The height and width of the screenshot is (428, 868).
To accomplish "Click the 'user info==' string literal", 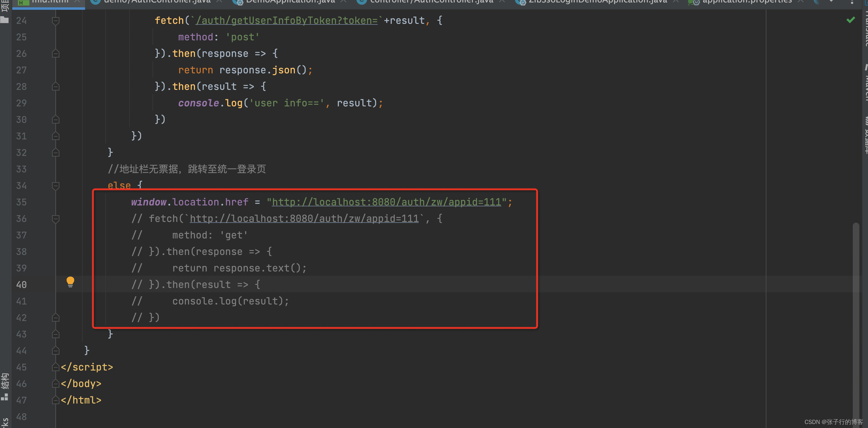I will [x=286, y=103].
